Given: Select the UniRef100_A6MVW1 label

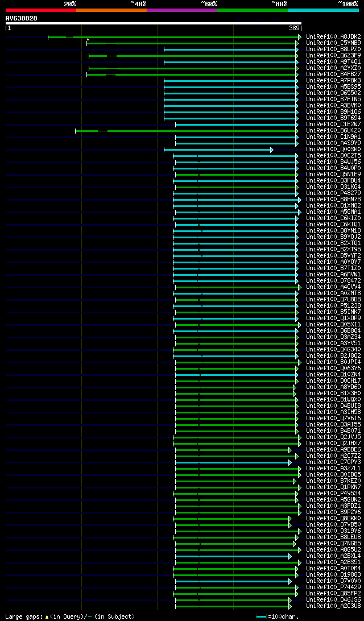Looking at the screenshot, I should click(333, 275).
